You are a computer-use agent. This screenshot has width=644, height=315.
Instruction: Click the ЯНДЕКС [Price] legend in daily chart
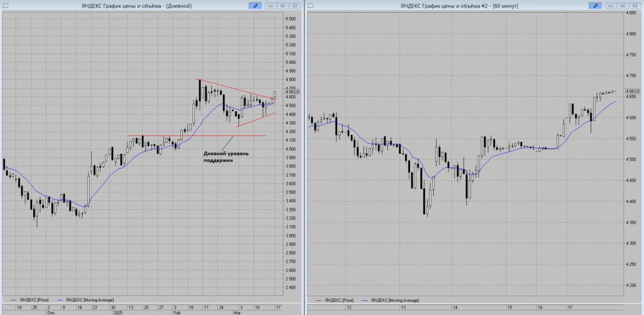[x=30, y=300]
